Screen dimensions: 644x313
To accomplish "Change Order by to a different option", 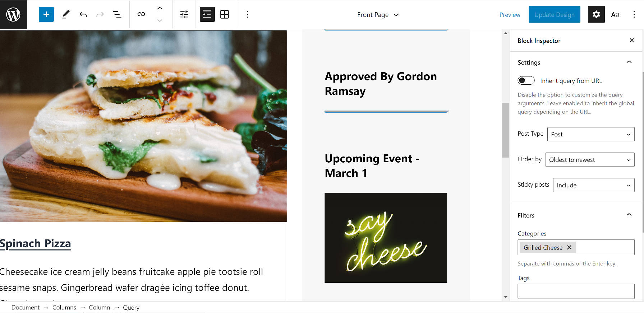I will click(x=590, y=159).
